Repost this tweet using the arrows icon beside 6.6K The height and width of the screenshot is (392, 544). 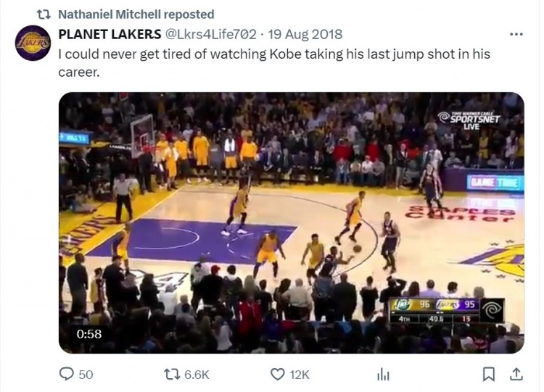point(173,374)
